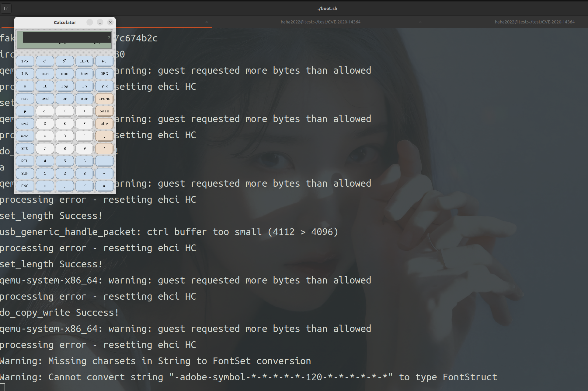Insert pi with the bold P key
The width and height of the screenshot is (588, 391).
(x=25, y=111)
